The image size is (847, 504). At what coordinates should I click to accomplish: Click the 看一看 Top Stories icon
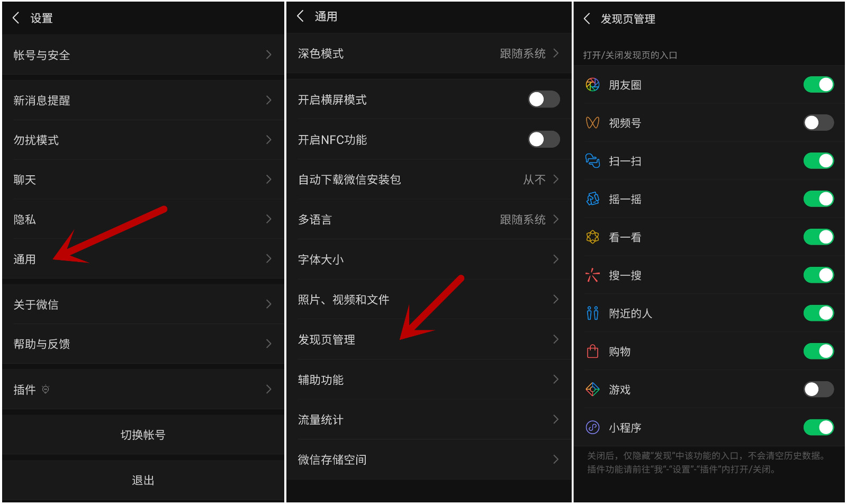(x=592, y=237)
